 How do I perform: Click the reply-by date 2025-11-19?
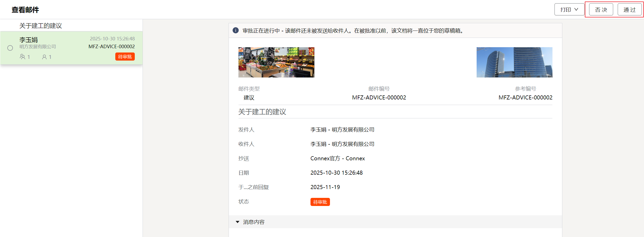tap(325, 187)
